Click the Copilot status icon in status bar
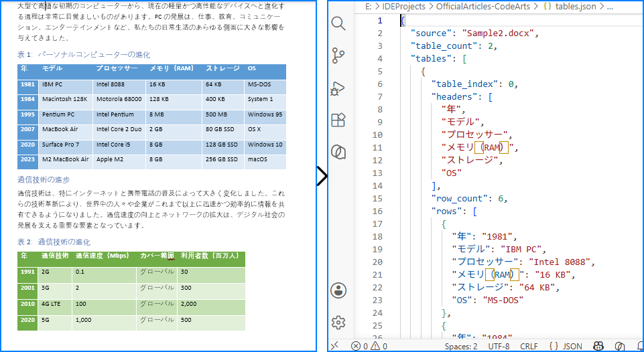Screen dimensions: 644x352 click(x=599, y=346)
